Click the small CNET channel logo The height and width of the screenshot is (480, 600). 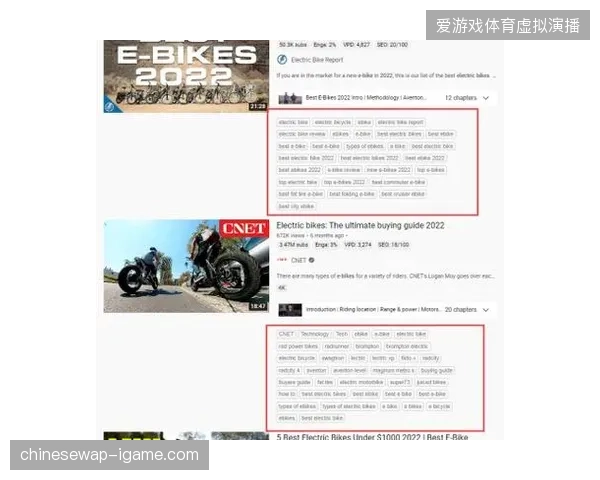click(x=282, y=260)
